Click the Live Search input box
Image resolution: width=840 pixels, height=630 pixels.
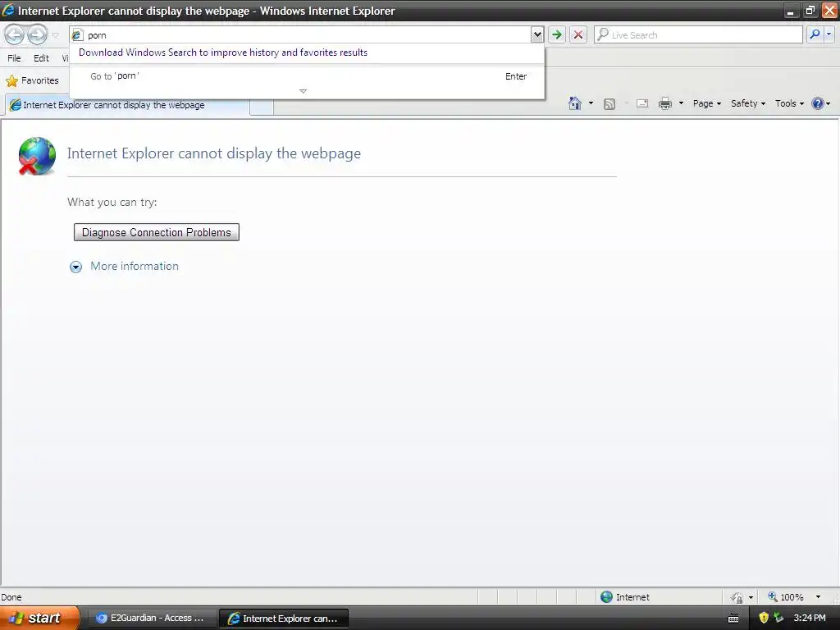tap(698, 34)
